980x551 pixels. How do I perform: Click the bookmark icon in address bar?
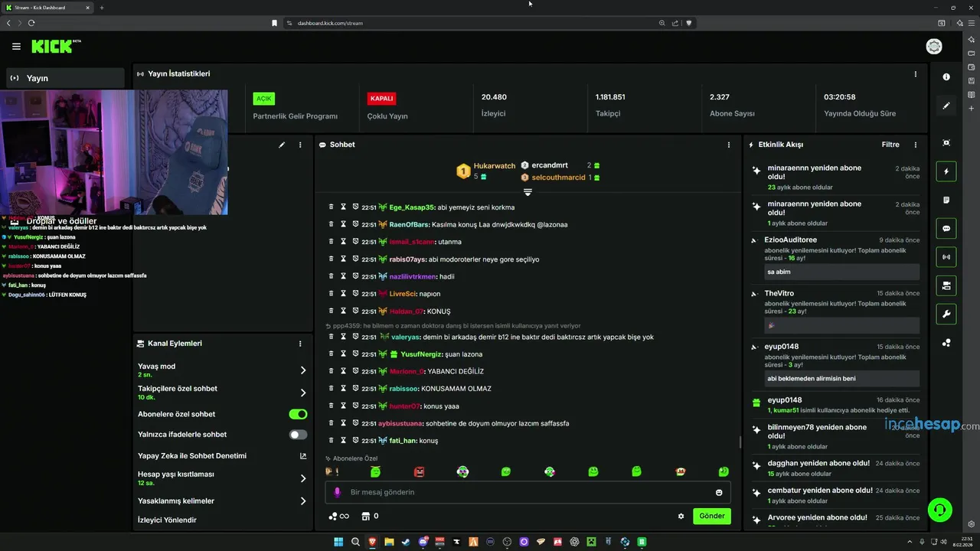coord(275,23)
